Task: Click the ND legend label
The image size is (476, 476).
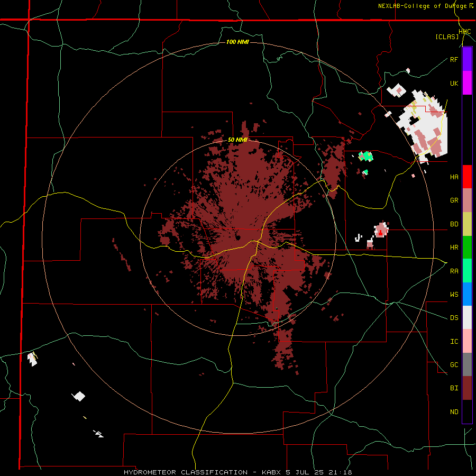Action: pyautogui.click(x=454, y=411)
